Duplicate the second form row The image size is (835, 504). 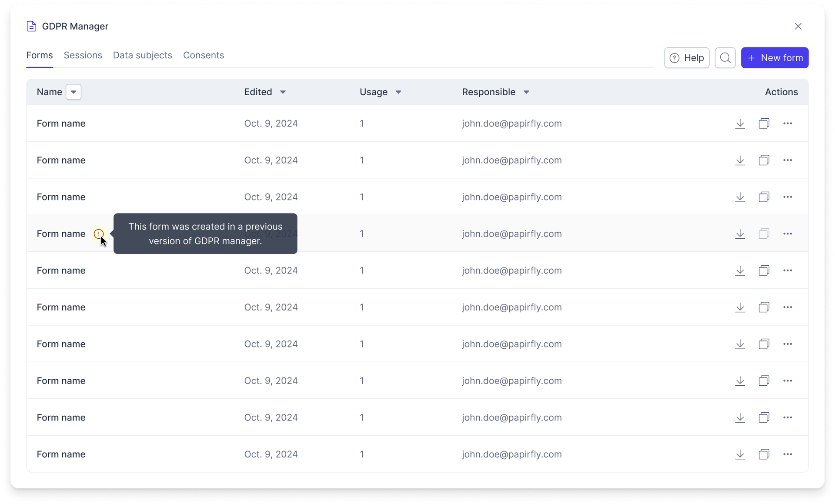click(764, 160)
